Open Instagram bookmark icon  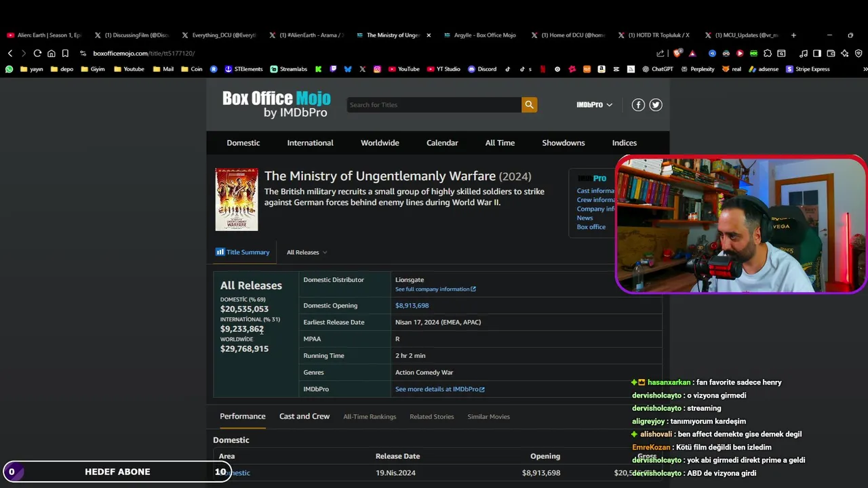coord(377,68)
